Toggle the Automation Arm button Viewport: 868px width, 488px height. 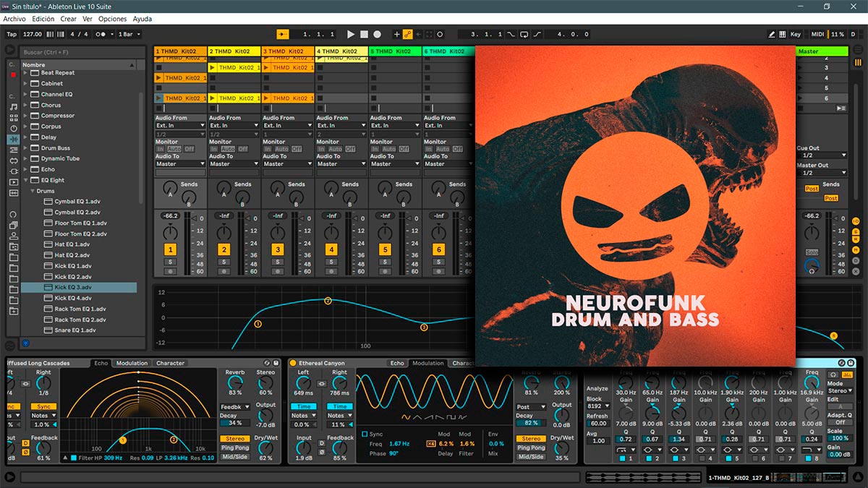[x=407, y=34]
